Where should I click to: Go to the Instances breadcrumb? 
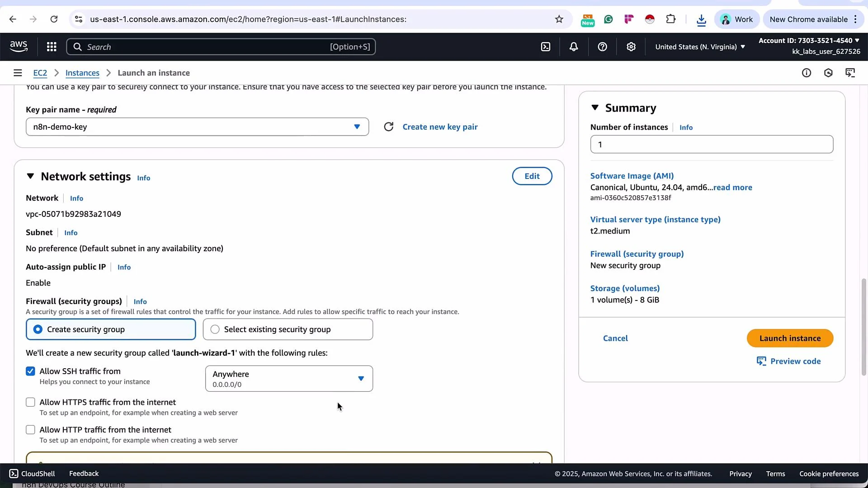82,73
